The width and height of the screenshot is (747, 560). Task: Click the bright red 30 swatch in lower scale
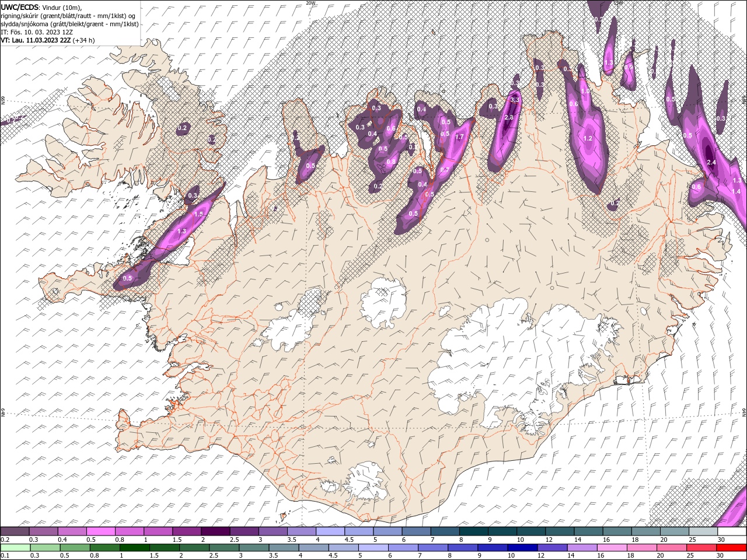tap(731, 548)
